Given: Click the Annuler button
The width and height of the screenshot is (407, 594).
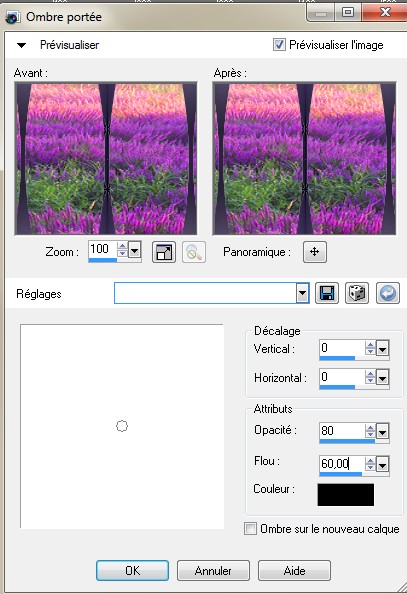Looking at the screenshot, I should tap(213, 571).
